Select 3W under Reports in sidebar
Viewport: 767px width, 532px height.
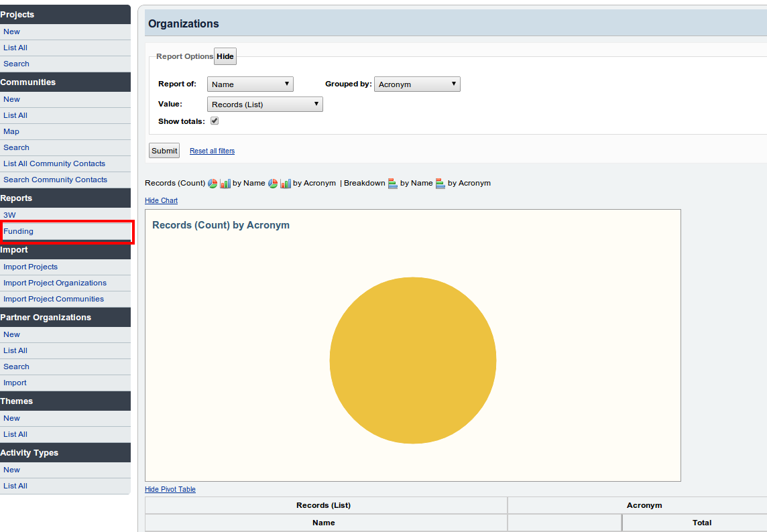pyautogui.click(x=9, y=215)
